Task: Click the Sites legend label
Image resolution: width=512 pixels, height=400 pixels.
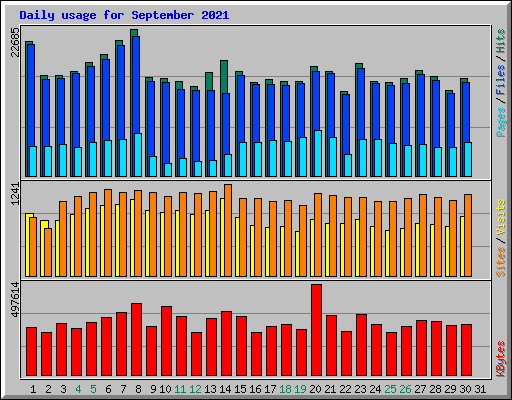Action: tap(501, 262)
